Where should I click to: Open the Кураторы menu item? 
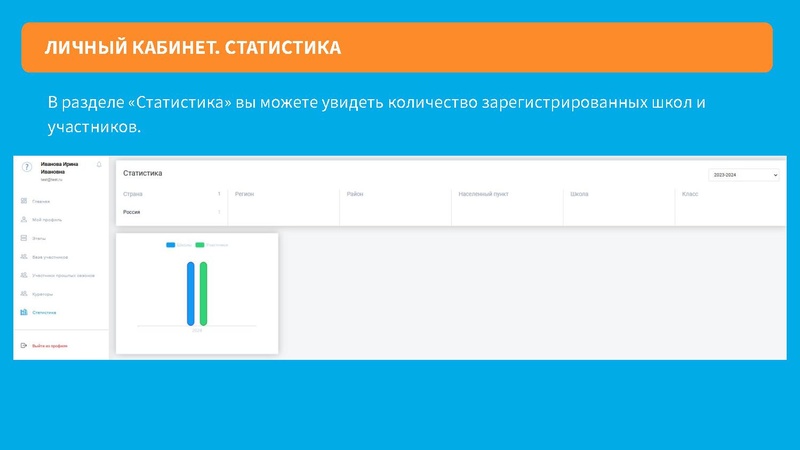click(42, 294)
